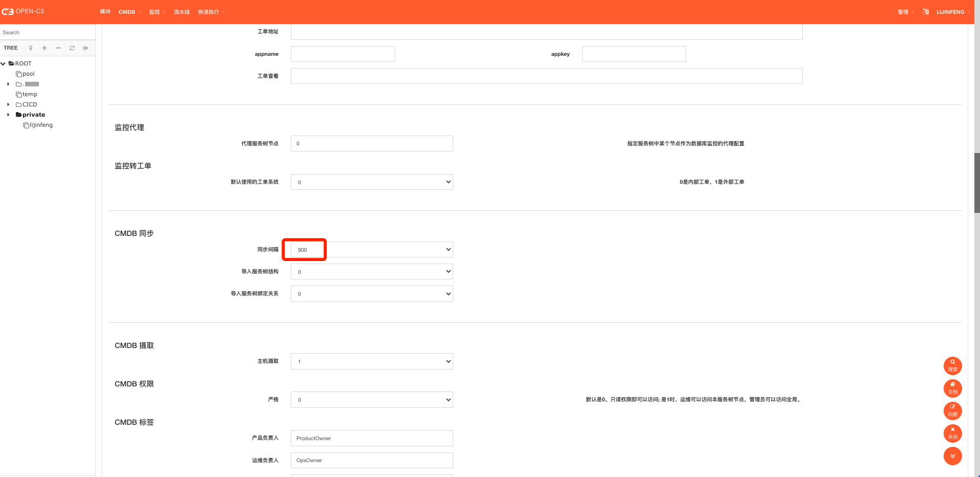Click the page vertical scrollbar thumb
Screen dimensions: 980x477
(x=977, y=183)
